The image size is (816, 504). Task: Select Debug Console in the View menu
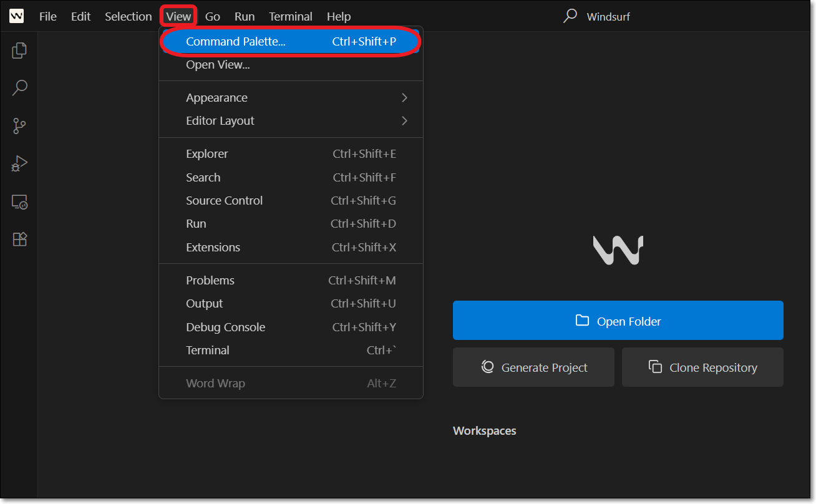291,327
